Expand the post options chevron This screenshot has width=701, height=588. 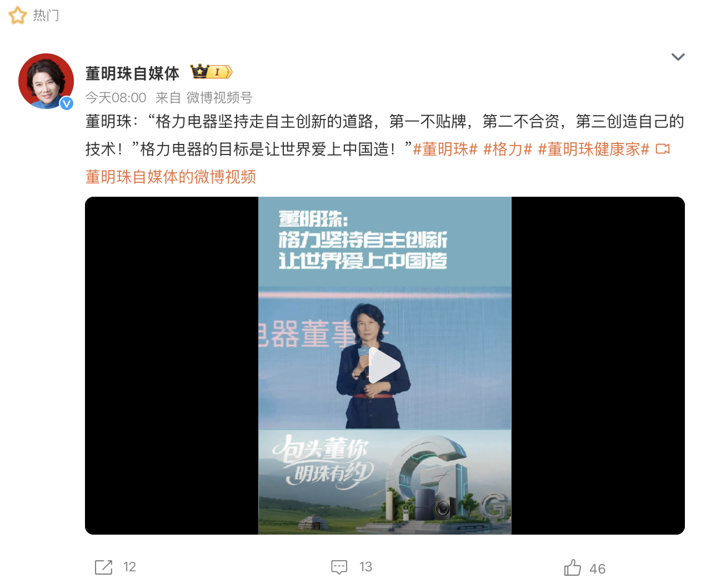coord(678,57)
